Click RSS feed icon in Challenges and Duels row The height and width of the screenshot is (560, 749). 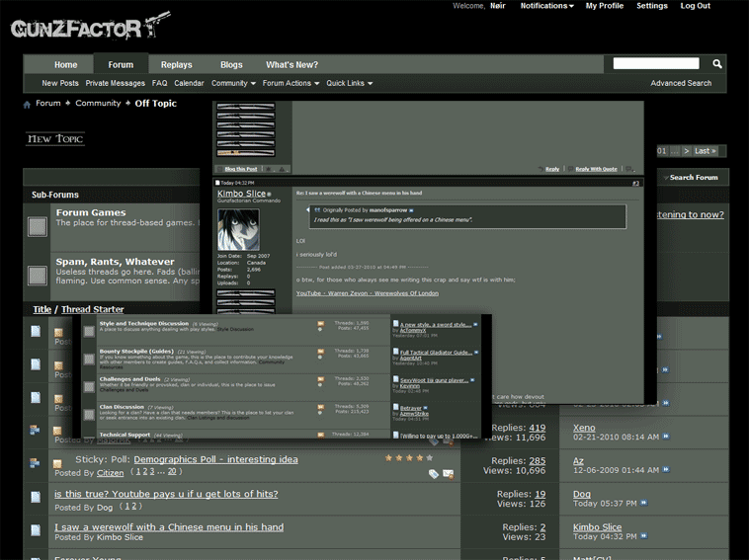320,379
